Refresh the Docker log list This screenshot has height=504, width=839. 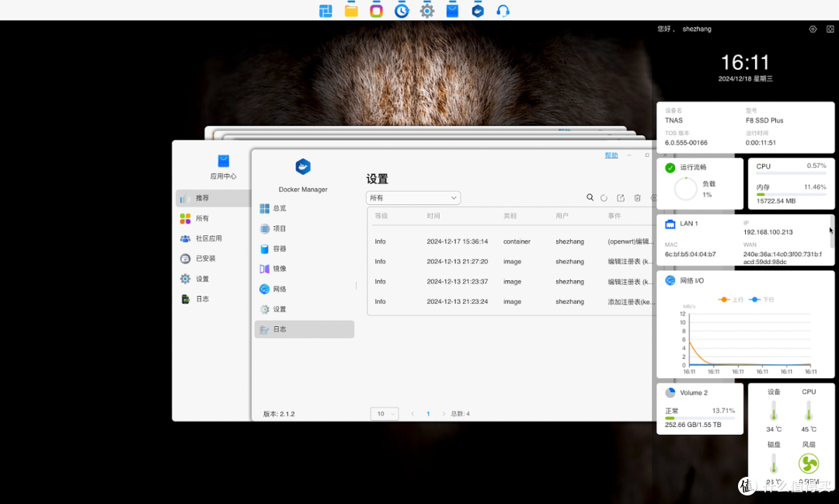click(604, 198)
